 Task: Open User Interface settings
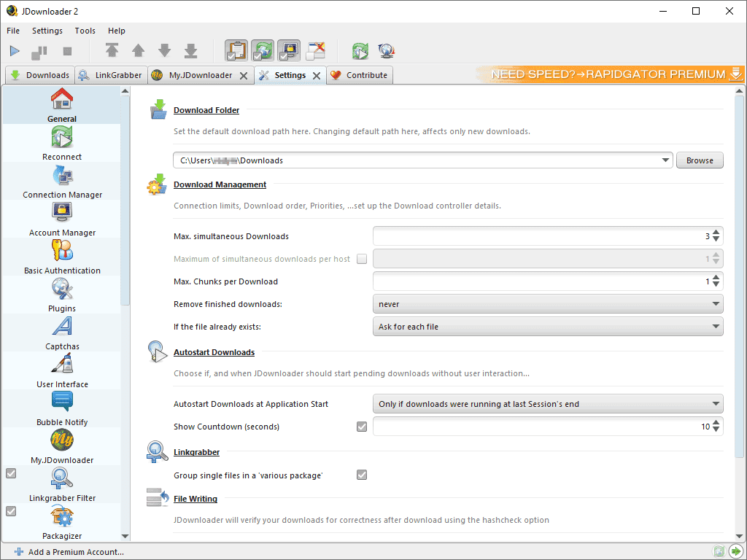(x=62, y=370)
